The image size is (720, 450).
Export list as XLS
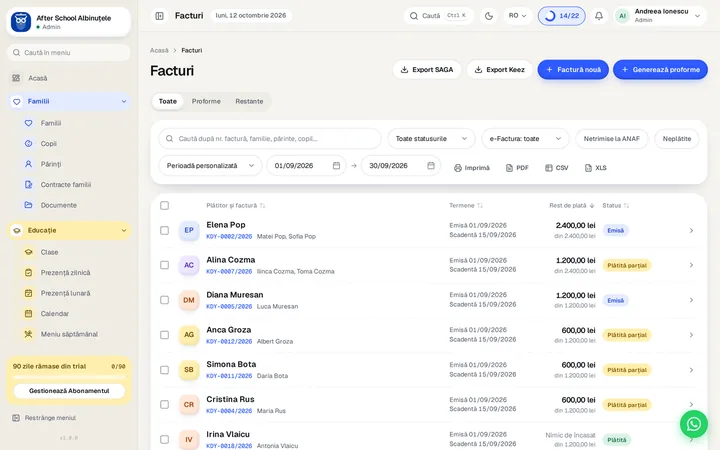coord(596,168)
